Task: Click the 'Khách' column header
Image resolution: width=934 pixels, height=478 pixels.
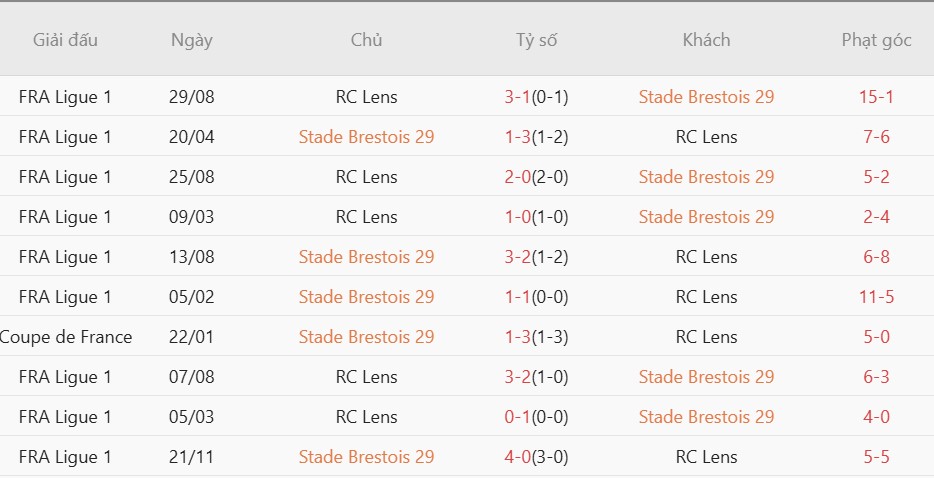Action: 706,40
